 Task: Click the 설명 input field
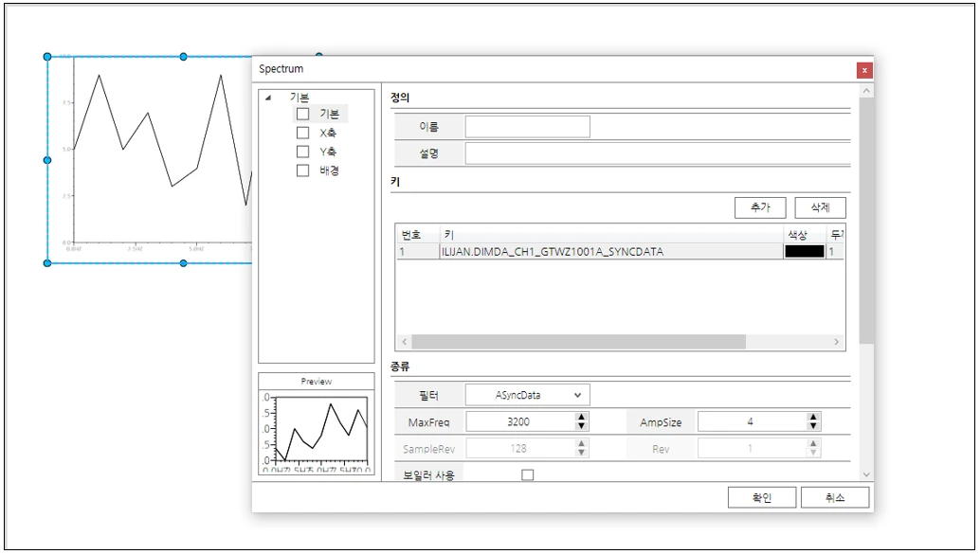(x=658, y=153)
